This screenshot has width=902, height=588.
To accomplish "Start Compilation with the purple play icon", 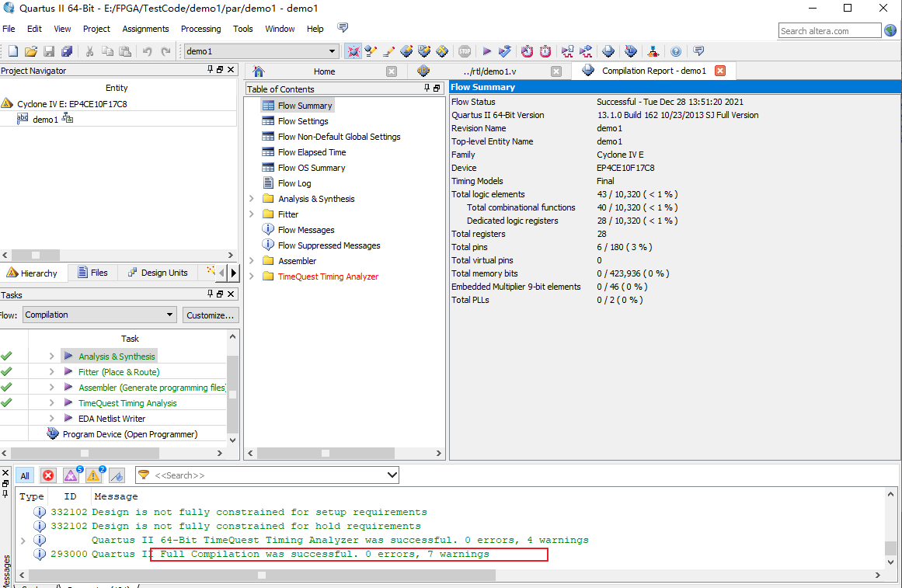I will tap(486, 51).
